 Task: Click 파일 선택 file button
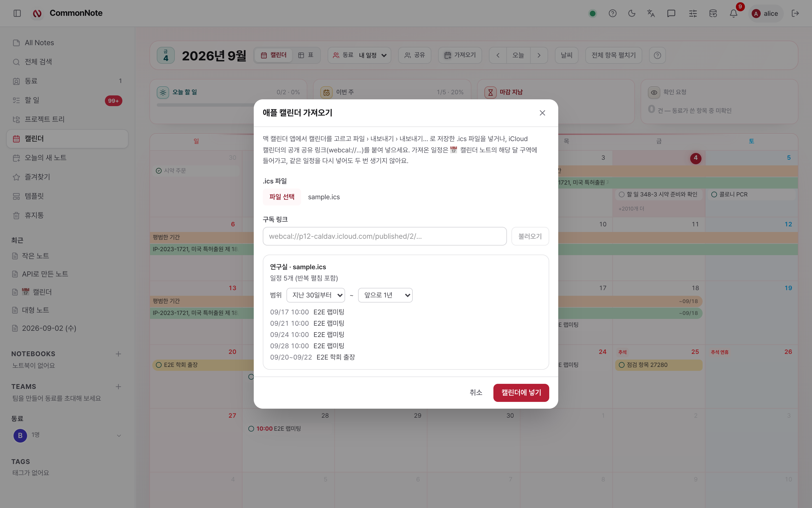(x=282, y=197)
